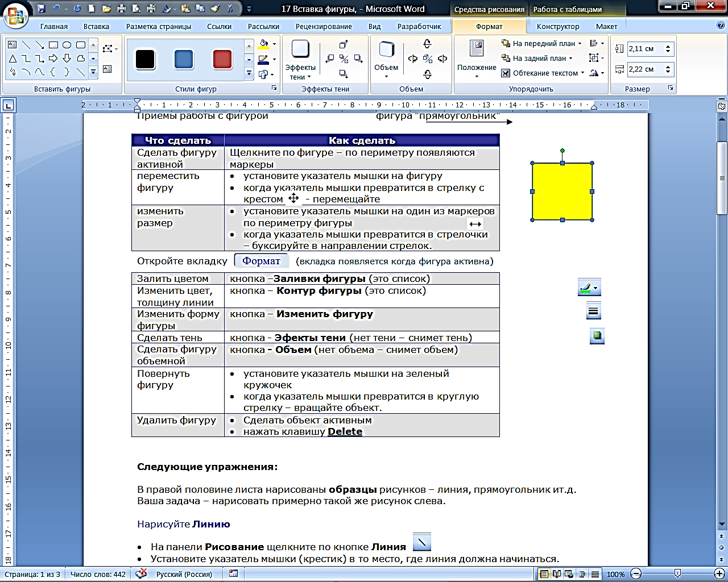Click the Tilt Left 3D rotation icon
The width and height of the screenshot is (728, 582).
pyautogui.click(x=413, y=59)
